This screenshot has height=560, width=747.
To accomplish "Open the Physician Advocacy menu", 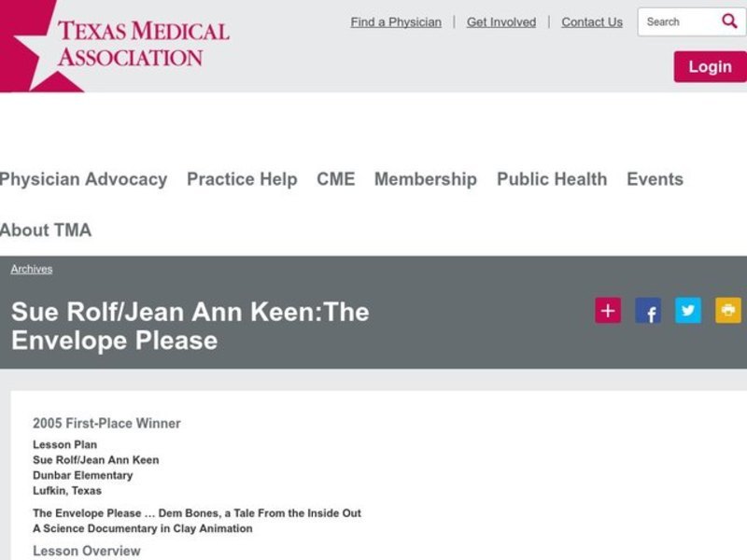I will [x=82, y=179].
